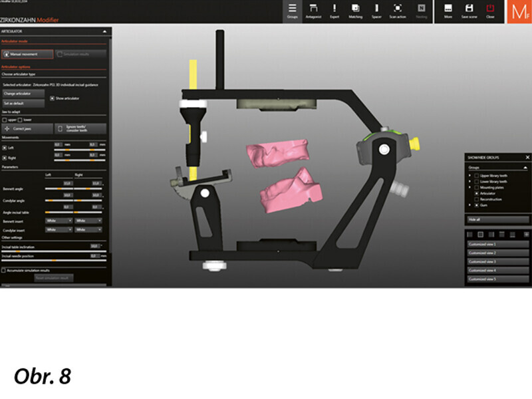Activate the Scan action icon

pyautogui.click(x=398, y=10)
